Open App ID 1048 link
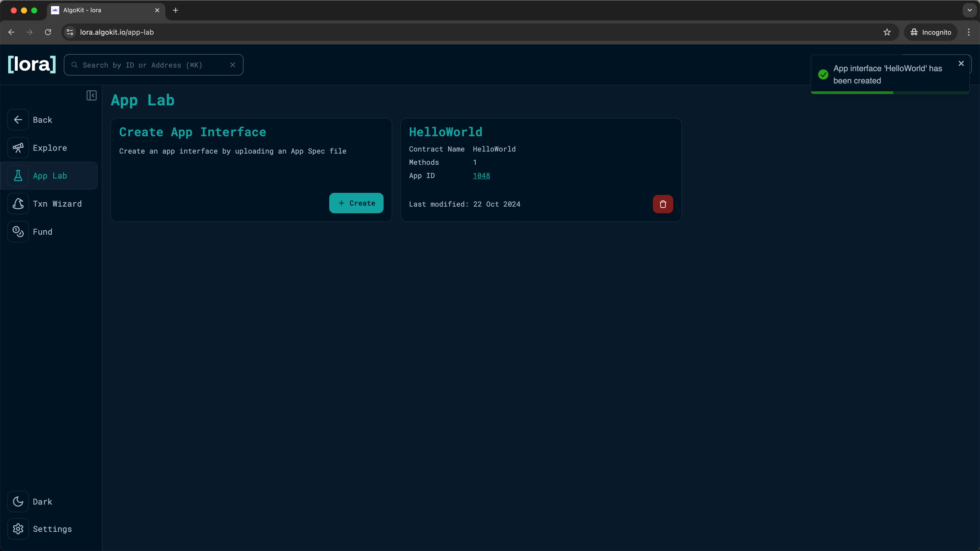Image resolution: width=980 pixels, height=551 pixels. coord(481,175)
